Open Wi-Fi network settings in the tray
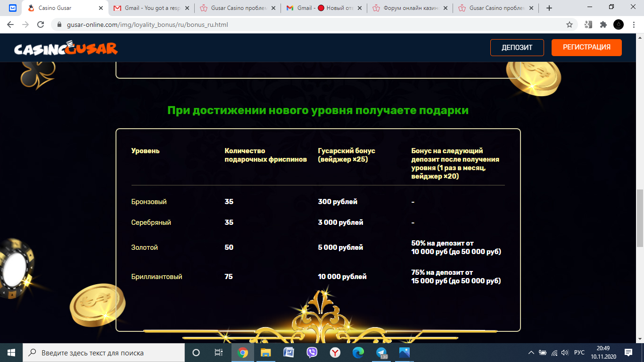Viewport: 644px width, 362px height. (554, 353)
